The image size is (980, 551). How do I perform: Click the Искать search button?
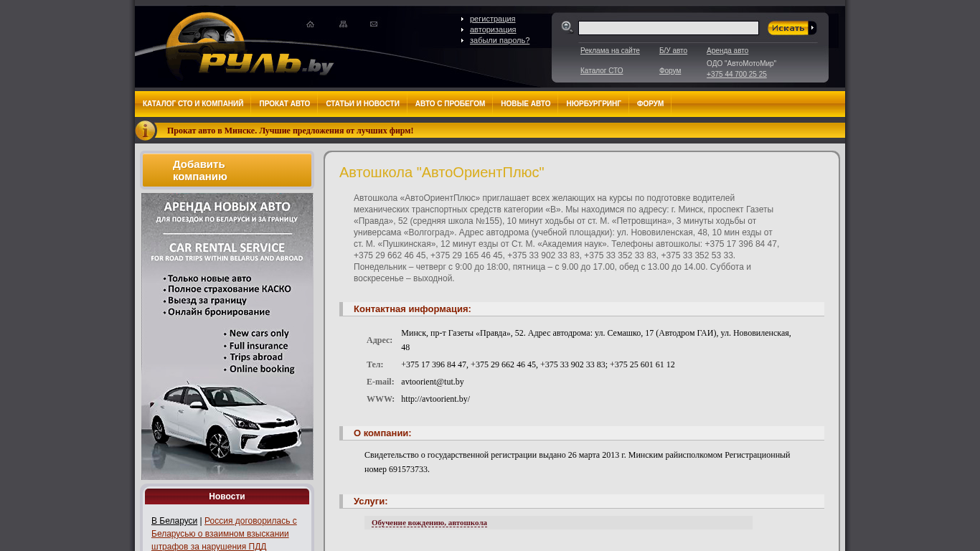tap(792, 28)
